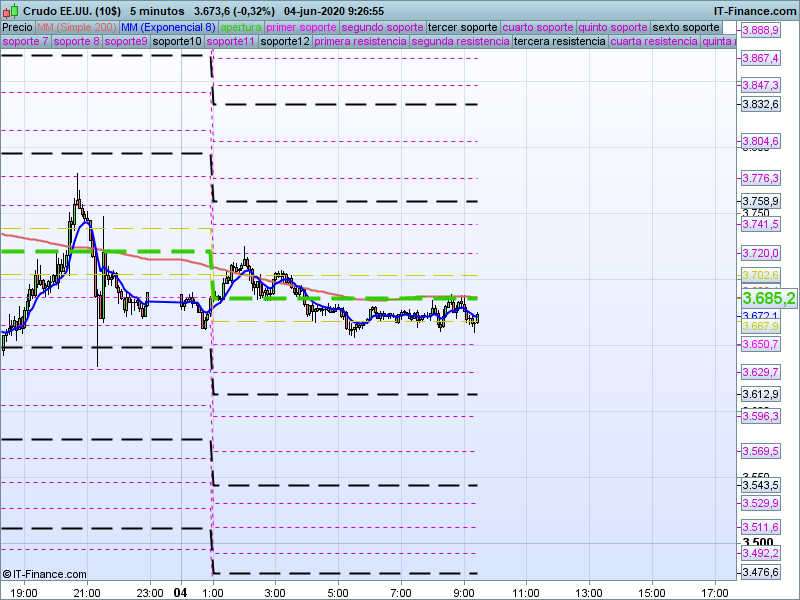Viewport: 800px width, 600px height.
Task: Click the cuarta resistencia label
Action: click(x=653, y=42)
